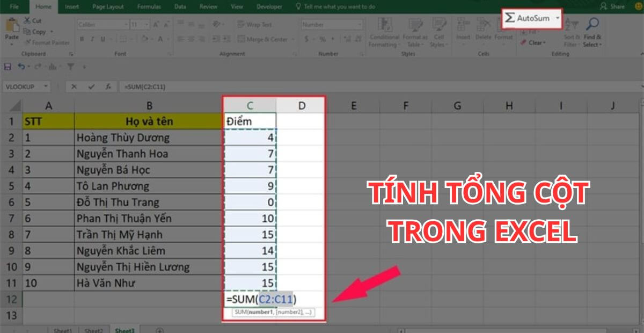Click the Accounting dollar format icon
644x333 pixels.
306,39
